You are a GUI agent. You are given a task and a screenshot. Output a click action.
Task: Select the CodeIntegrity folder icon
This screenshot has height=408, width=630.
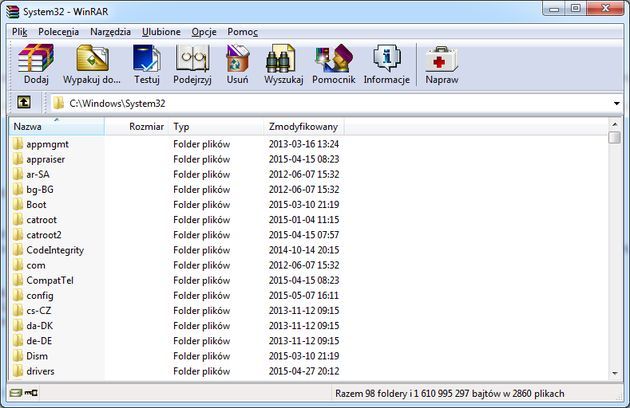(17, 250)
